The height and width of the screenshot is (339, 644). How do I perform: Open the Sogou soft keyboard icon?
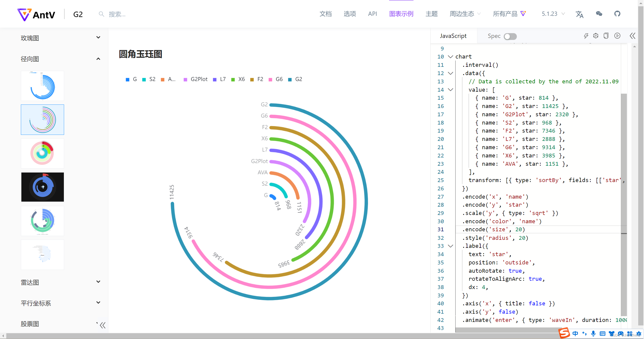click(603, 333)
